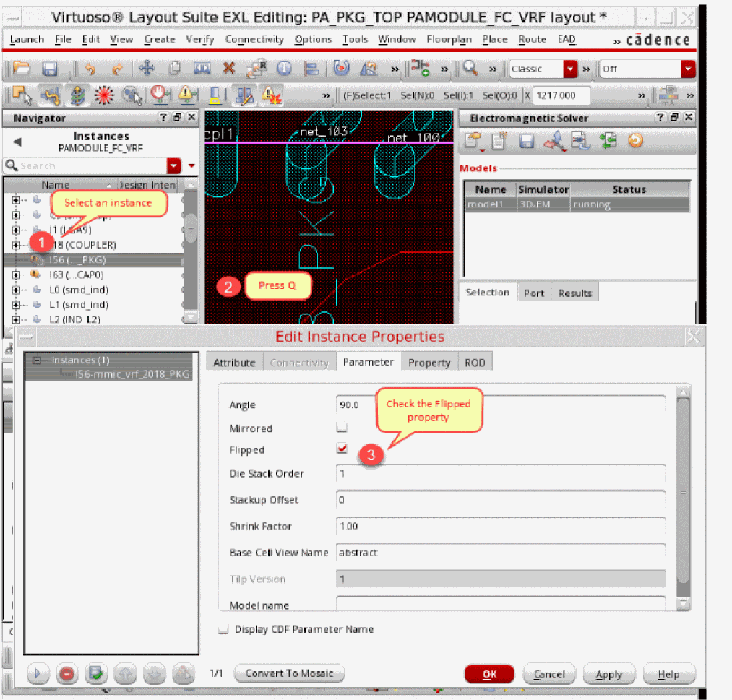Image resolution: width=732 pixels, height=700 pixels.
Task: Click the Angle input field
Action: coord(501,405)
